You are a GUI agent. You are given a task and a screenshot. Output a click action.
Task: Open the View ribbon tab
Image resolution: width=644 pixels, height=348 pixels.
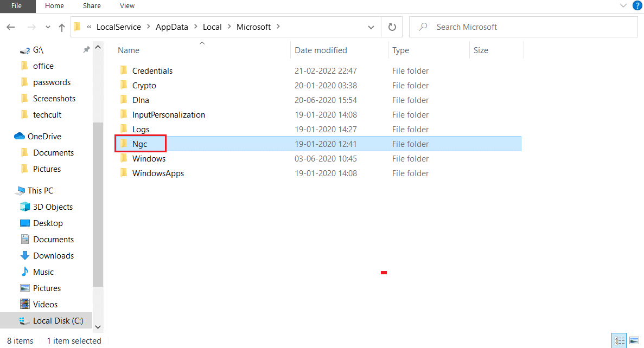[127, 6]
